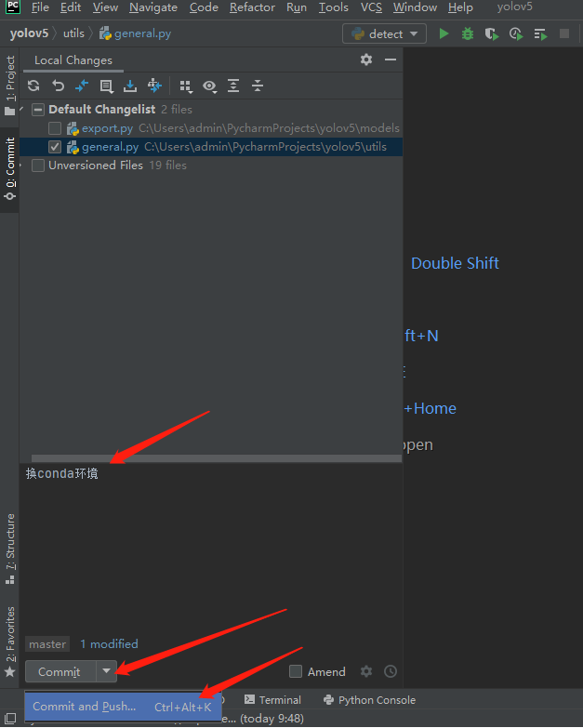Click the Stop run icon
This screenshot has width=583, height=728.
click(564, 33)
